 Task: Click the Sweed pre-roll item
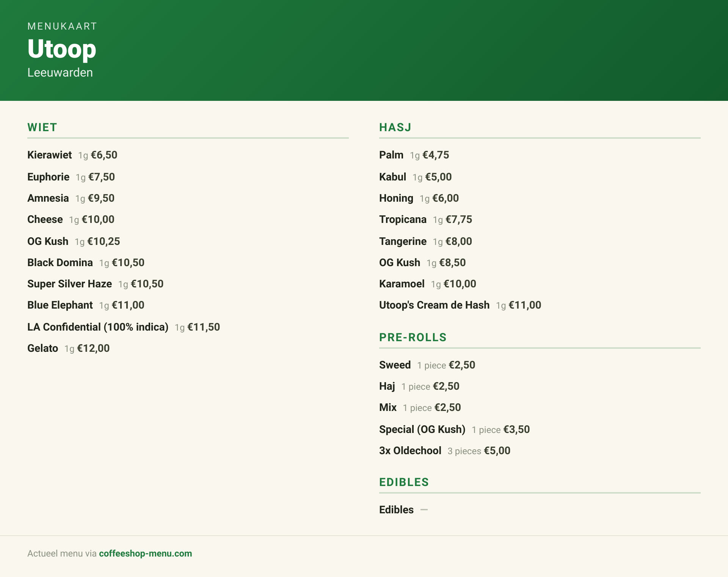tap(395, 365)
